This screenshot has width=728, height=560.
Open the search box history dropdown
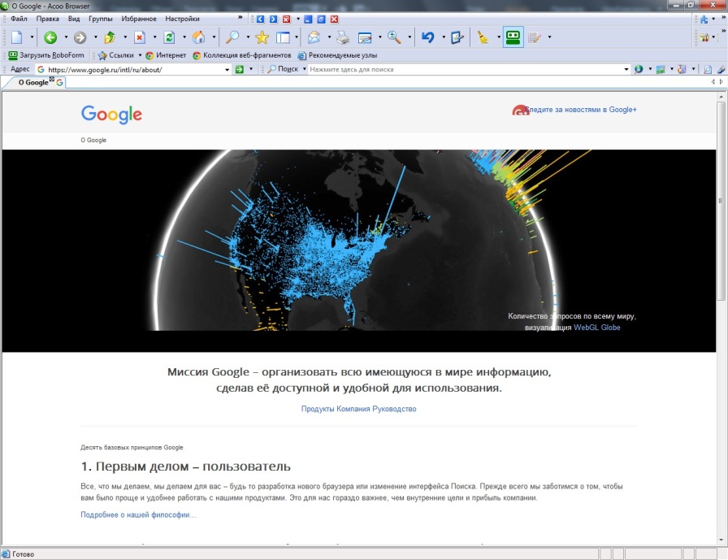[626, 69]
